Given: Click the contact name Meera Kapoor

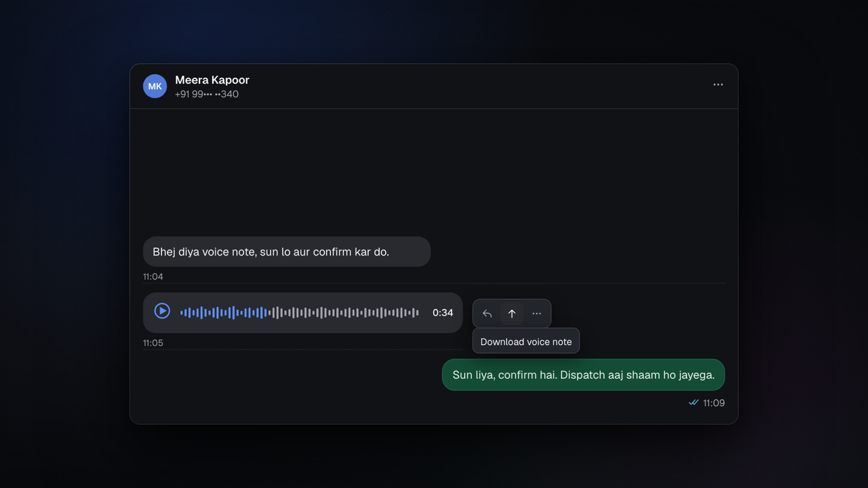Looking at the screenshot, I should coord(212,80).
